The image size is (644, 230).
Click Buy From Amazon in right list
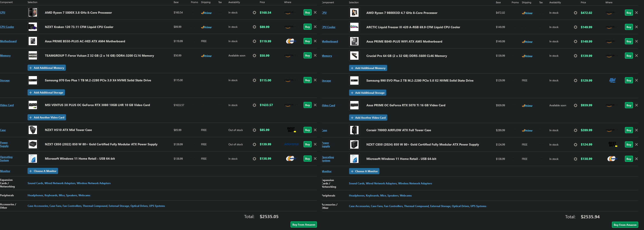pos(625,225)
